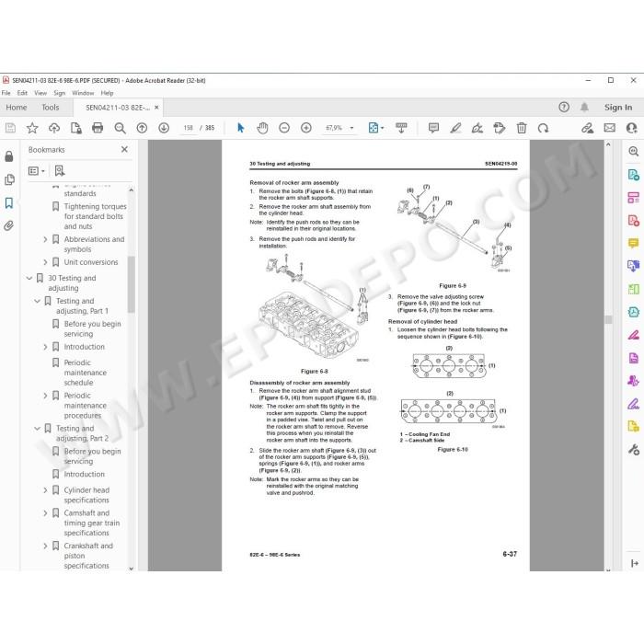Open the Edit menu

click(22, 93)
